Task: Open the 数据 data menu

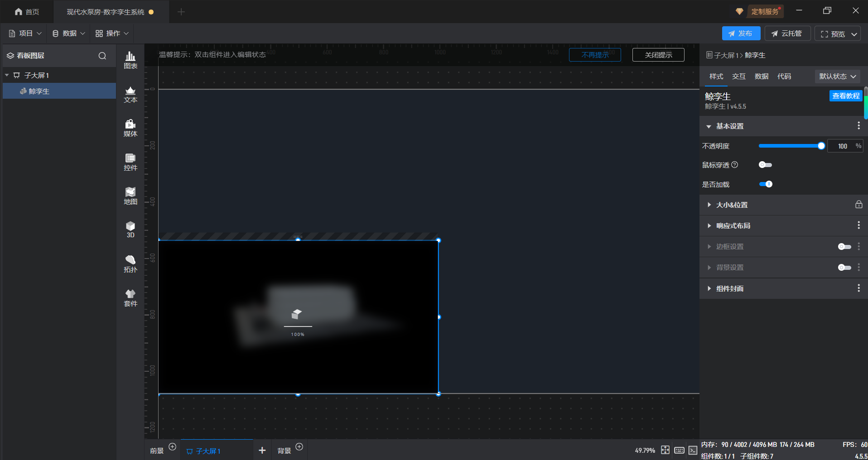Action: (x=69, y=34)
